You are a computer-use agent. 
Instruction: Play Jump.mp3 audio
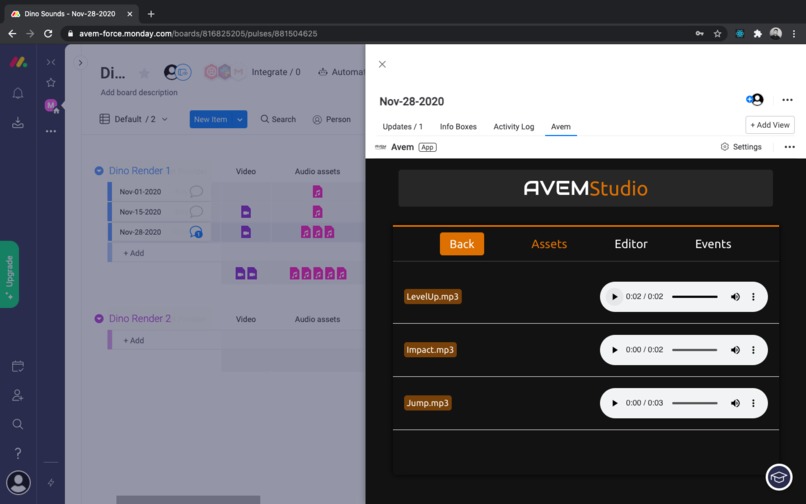(x=614, y=403)
